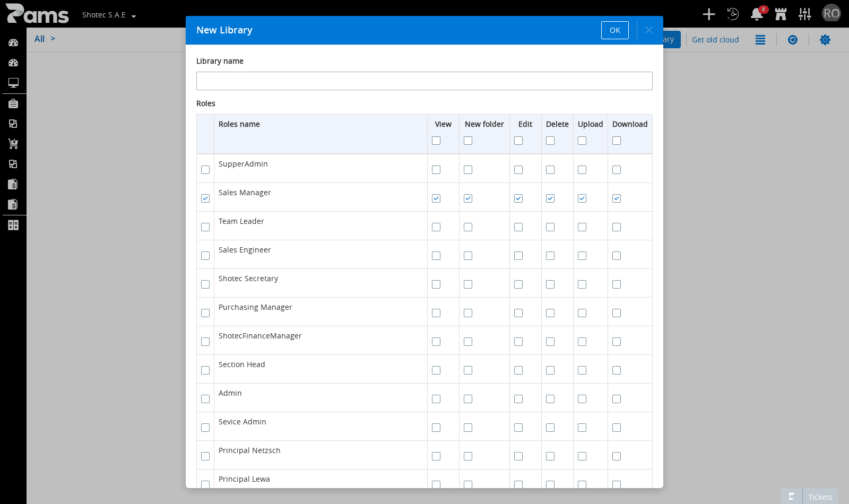Click the castle tower icon in top bar
The width and height of the screenshot is (849, 504).
pyautogui.click(x=781, y=14)
